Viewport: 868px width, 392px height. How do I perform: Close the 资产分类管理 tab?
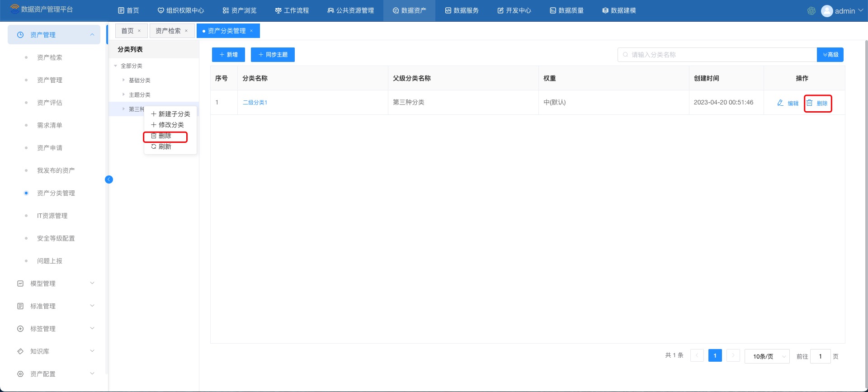(x=251, y=31)
